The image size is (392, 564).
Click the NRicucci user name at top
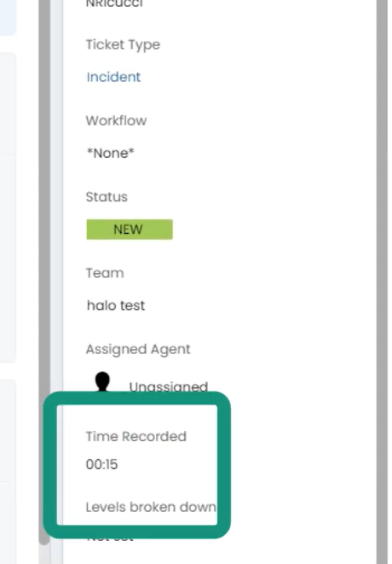pyautogui.click(x=114, y=3)
